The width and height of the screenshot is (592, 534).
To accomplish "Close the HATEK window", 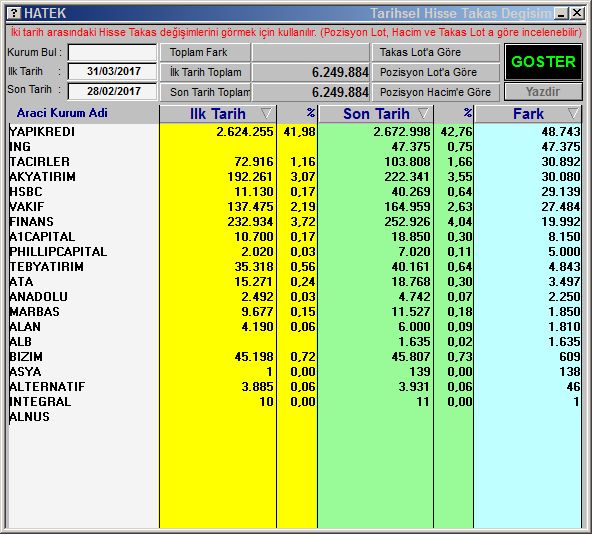I will [x=577, y=14].
